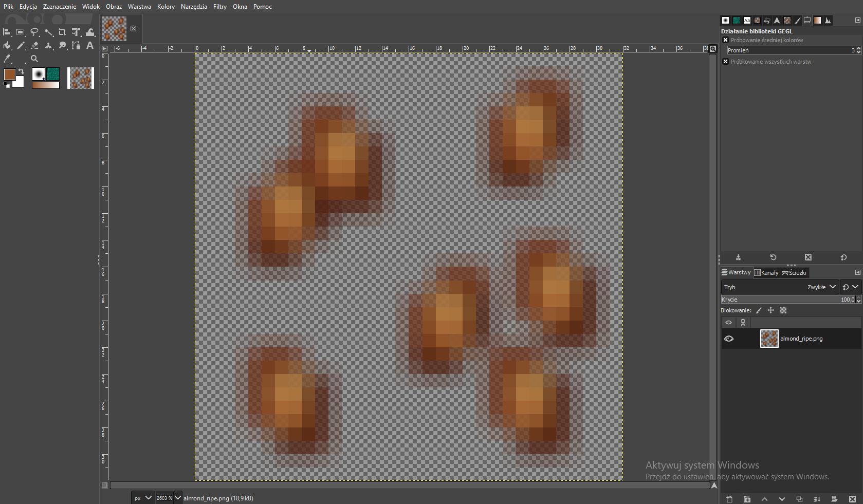Screen dimensions: 863x504
Task: Select the Unified Transform tool
Action: [76, 32]
